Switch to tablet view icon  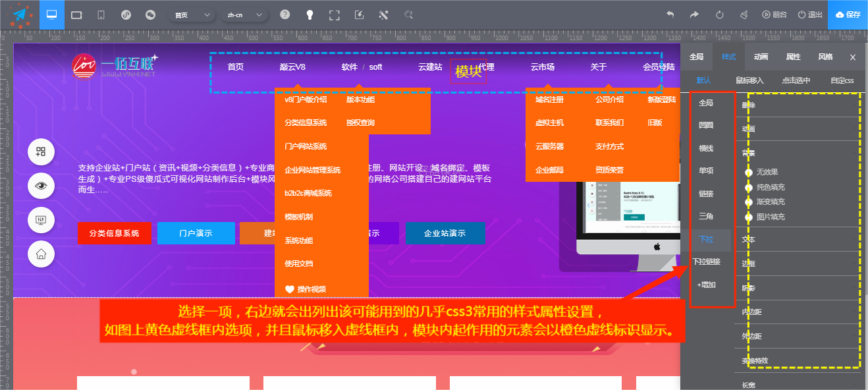(x=76, y=14)
